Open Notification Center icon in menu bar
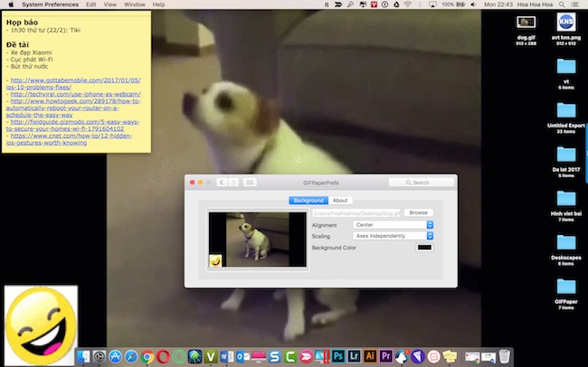Screen dimensions: 588x367 [x=574, y=5]
